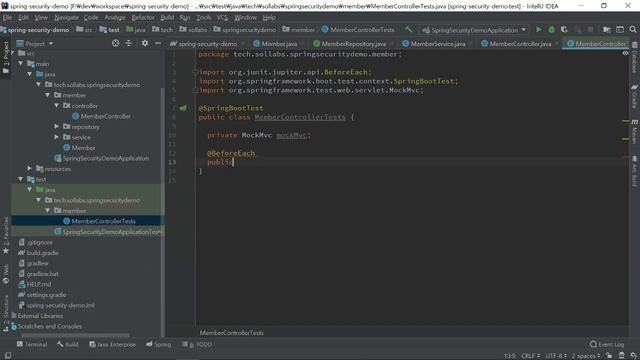This screenshot has width=640, height=360.
Task: Open the UTF-8 encoding selector
Action: tap(556, 356)
